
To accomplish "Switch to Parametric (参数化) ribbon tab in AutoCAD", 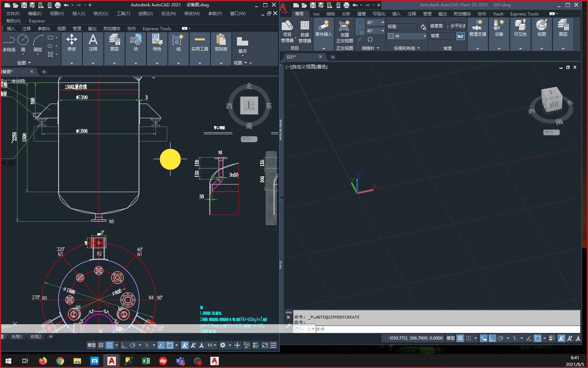I will click(44, 28).
